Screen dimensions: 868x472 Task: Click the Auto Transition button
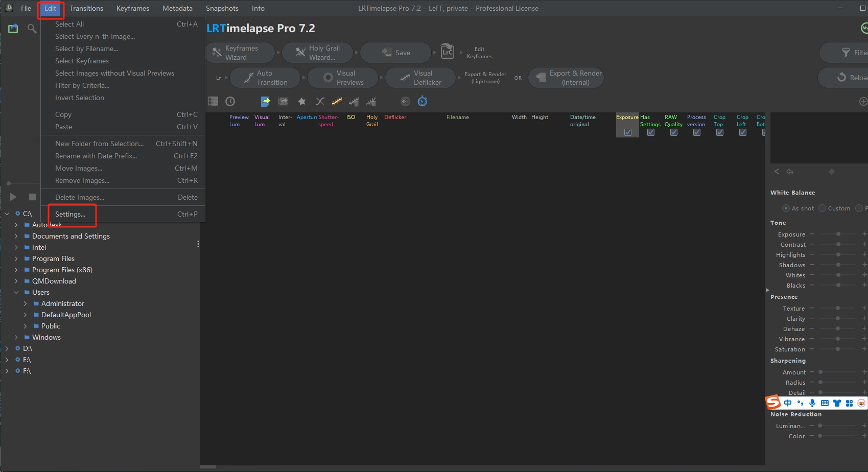coord(266,78)
